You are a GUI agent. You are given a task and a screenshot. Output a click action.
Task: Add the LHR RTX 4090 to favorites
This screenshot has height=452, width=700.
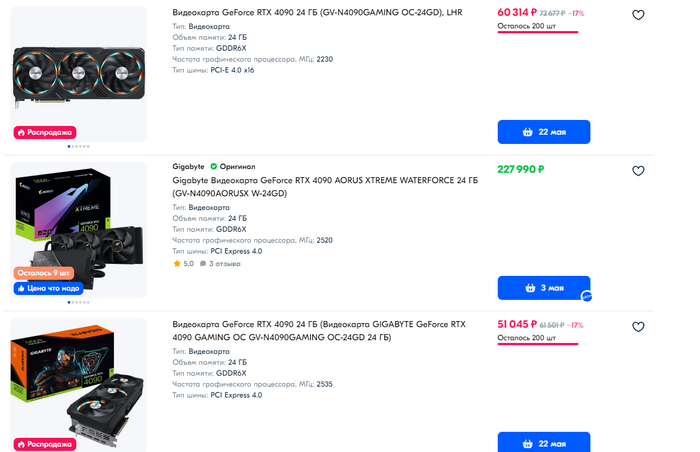[638, 15]
